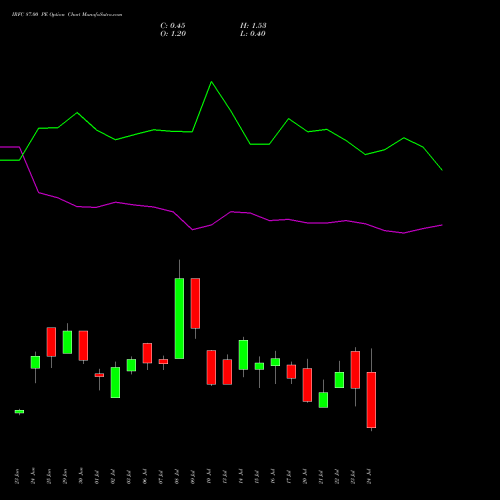Click the tall green 08 Jul candlestick

pos(179,318)
